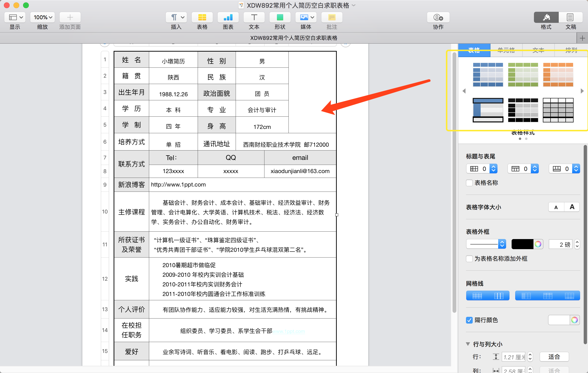The image size is (588, 373).
Task: Switch to the 排列 tab
Action: [571, 50]
